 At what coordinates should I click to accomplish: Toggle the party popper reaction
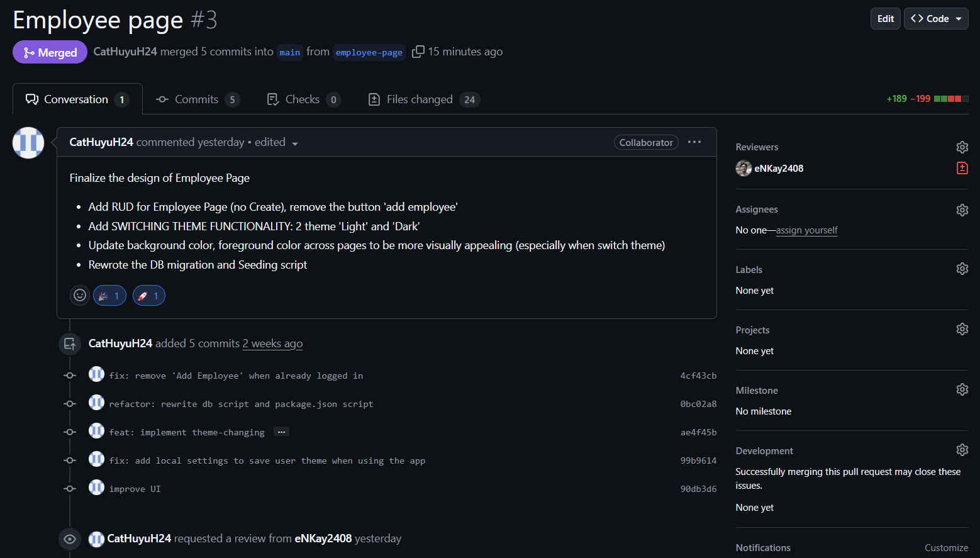pyautogui.click(x=109, y=295)
